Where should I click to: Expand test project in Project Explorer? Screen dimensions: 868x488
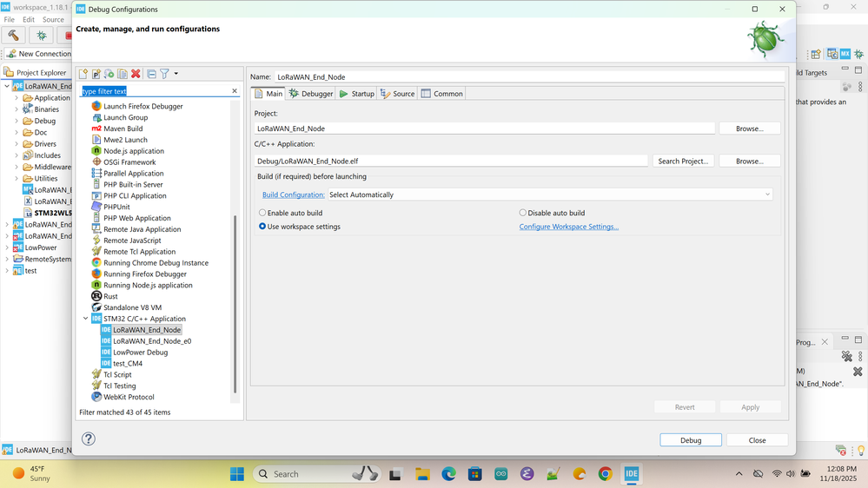7,271
